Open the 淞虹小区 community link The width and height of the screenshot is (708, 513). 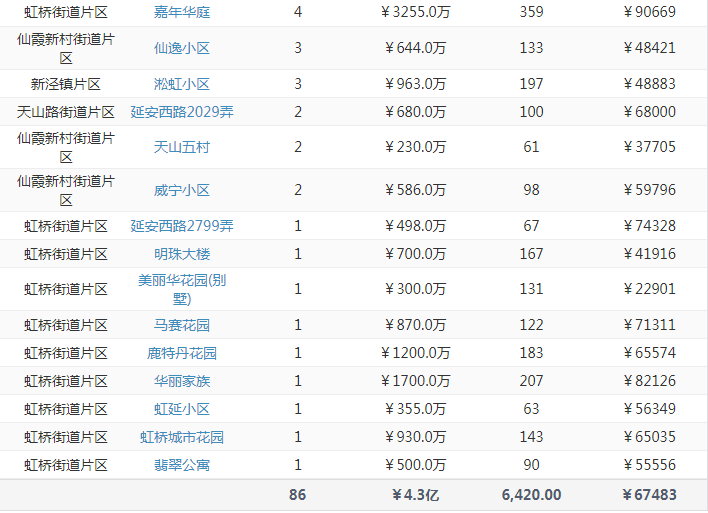tap(182, 84)
